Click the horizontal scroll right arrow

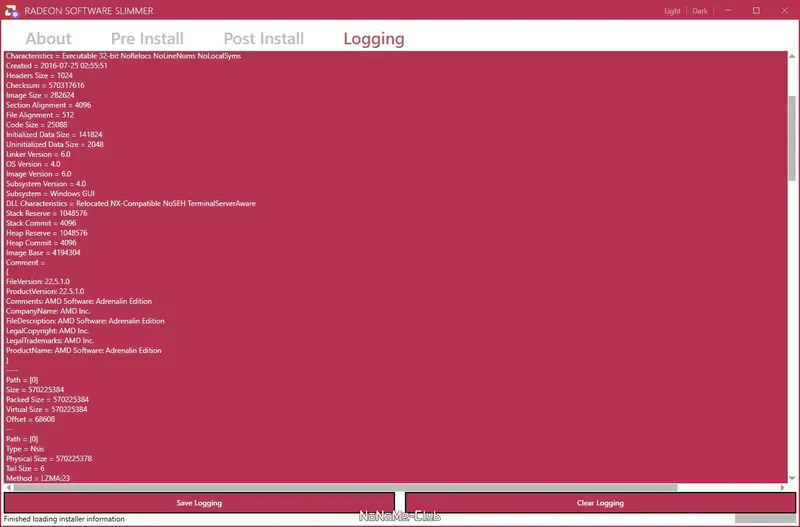[783, 487]
